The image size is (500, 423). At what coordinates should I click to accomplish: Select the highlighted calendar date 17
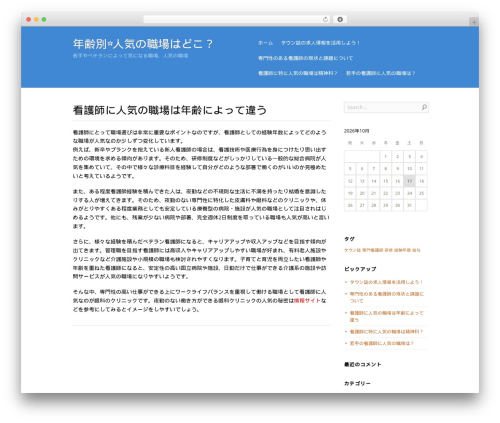(409, 181)
